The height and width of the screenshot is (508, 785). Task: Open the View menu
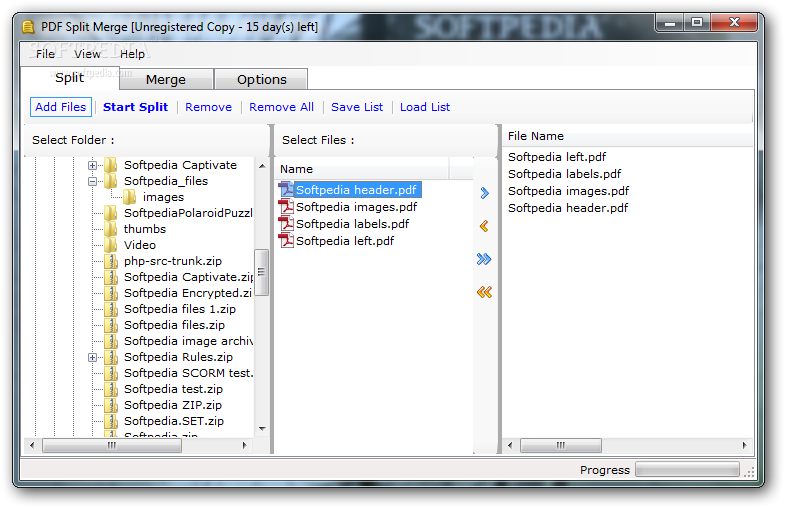[87, 54]
